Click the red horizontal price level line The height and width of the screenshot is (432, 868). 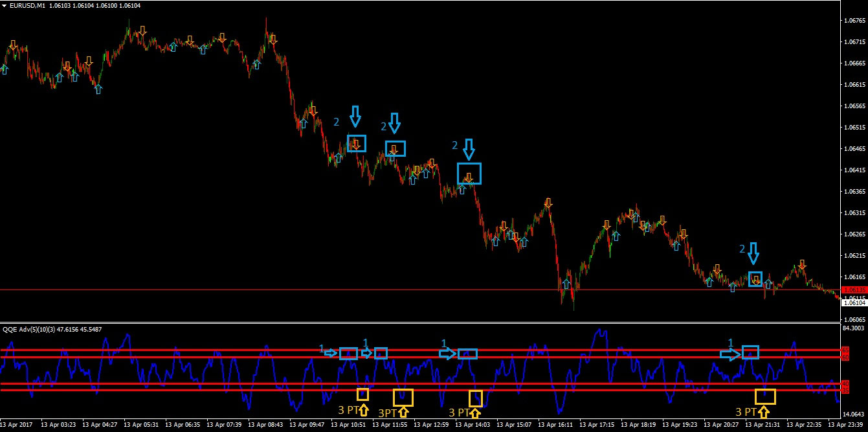(259, 289)
